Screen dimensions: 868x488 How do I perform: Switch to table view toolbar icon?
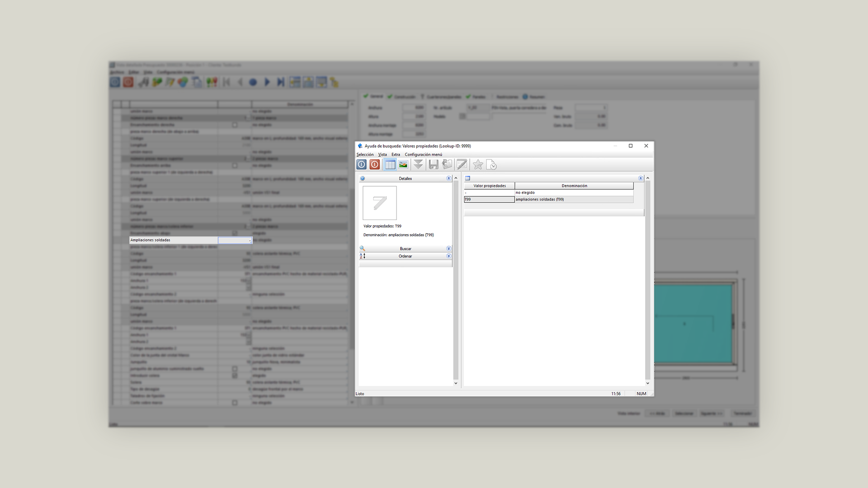click(390, 165)
